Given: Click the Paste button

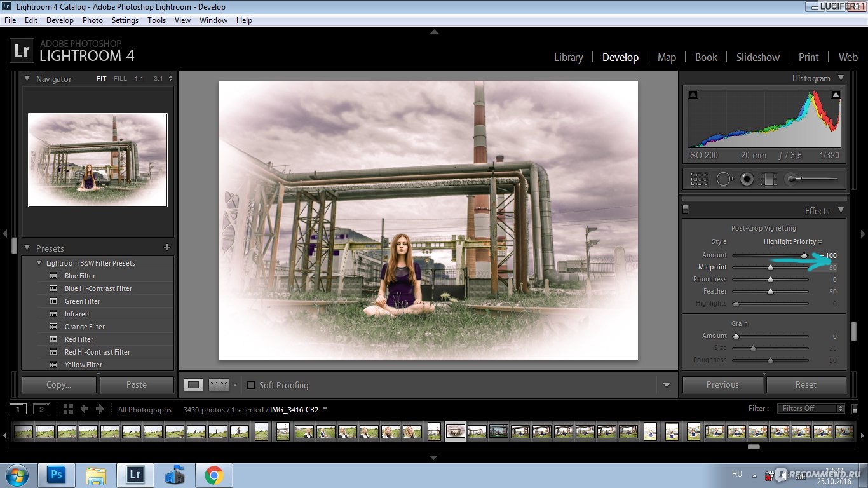Looking at the screenshot, I should point(137,384).
